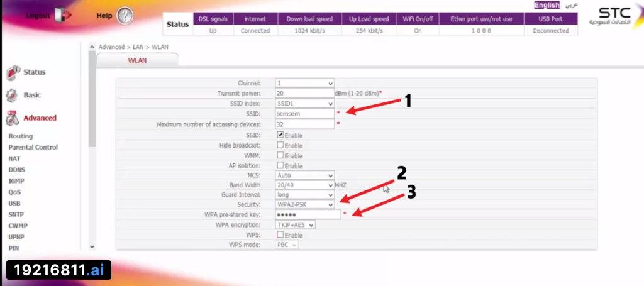Select the WLAN tab

pos(137,60)
